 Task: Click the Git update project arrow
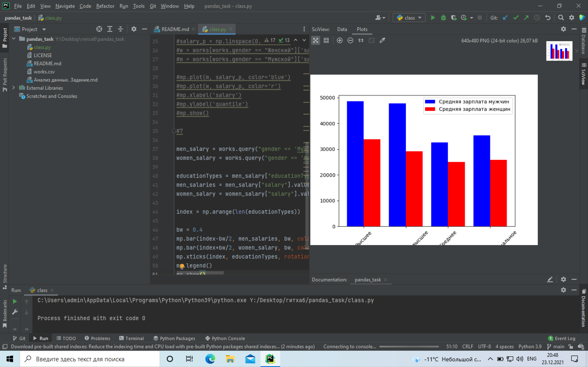coord(505,18)
